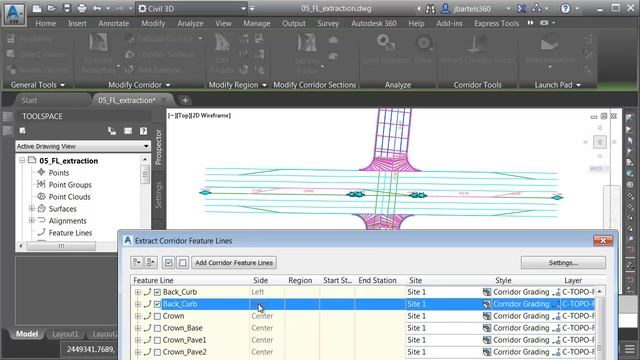Click the Toolspace panorama table icon
The height and width of the screenshot is (360, 640).
point(128,131)
